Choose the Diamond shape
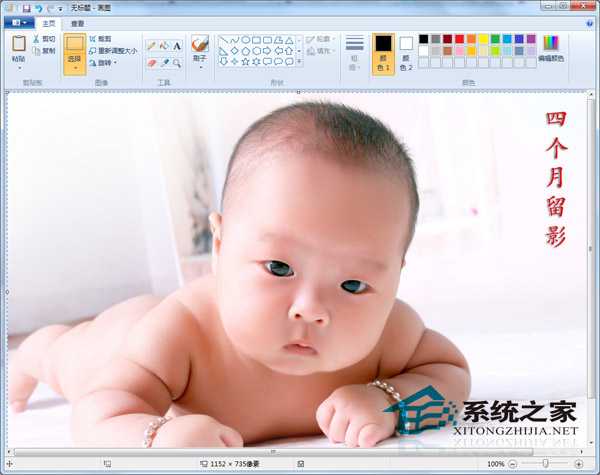 coord(235,51)
